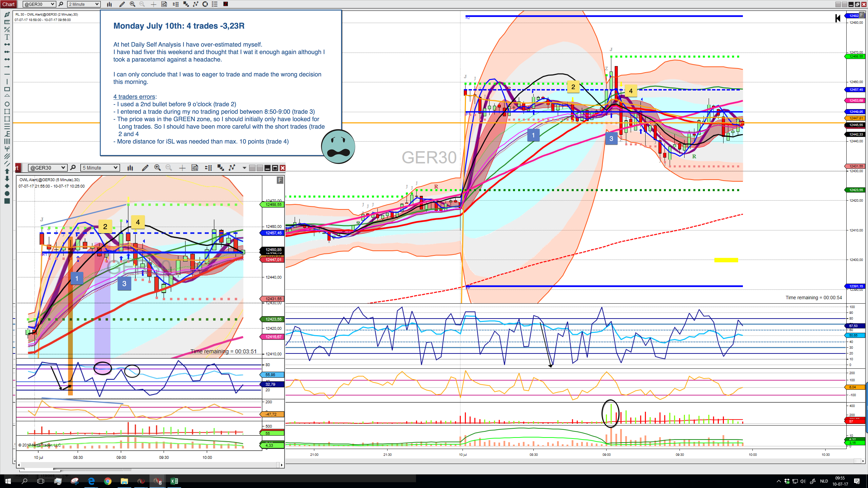Image resolution: width=868 pixels, height=488 pixels.
Task: Open the indicators icon in main toolbar
Action: [186, 4]
